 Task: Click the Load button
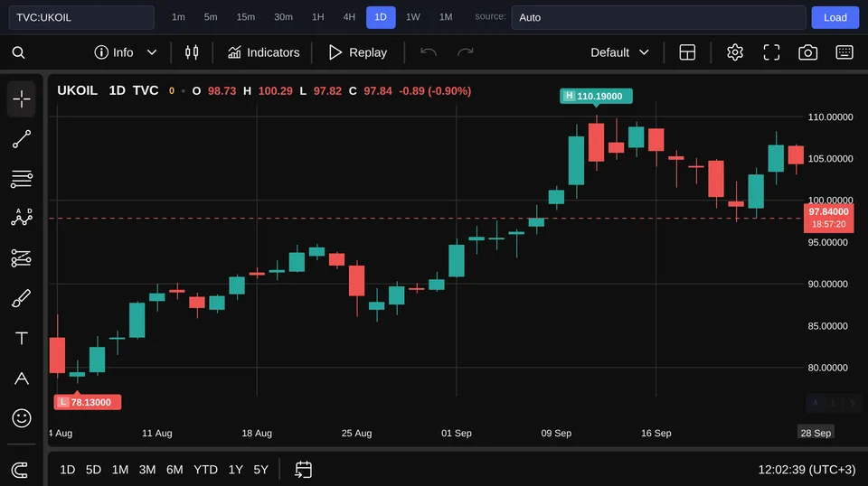[835, 17]
